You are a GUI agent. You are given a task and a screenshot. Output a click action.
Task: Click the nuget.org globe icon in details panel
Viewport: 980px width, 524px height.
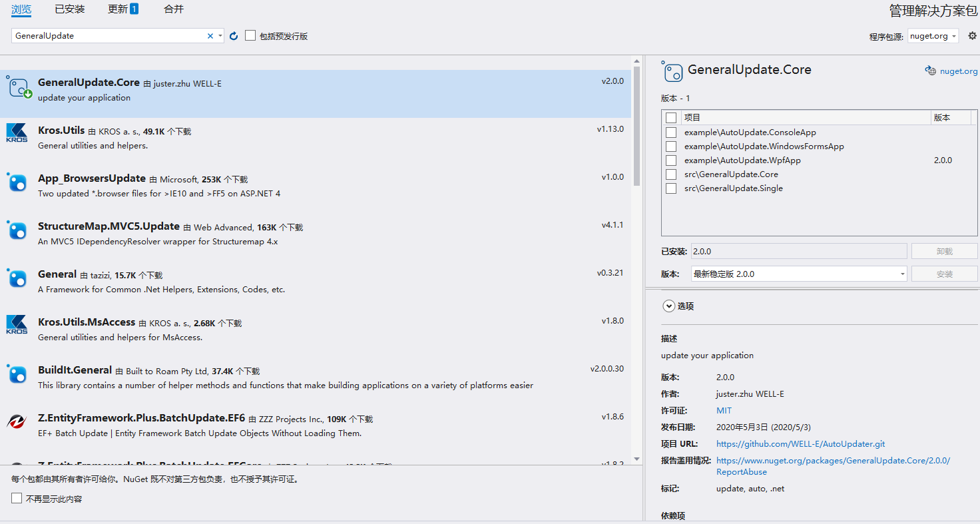[x=930, y=71]
